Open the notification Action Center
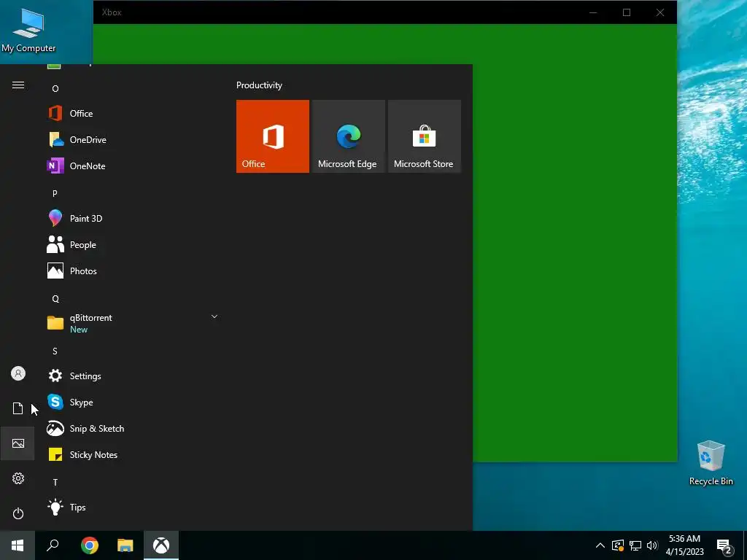Viewport: 747px width, 560px height. coord(724,545)
